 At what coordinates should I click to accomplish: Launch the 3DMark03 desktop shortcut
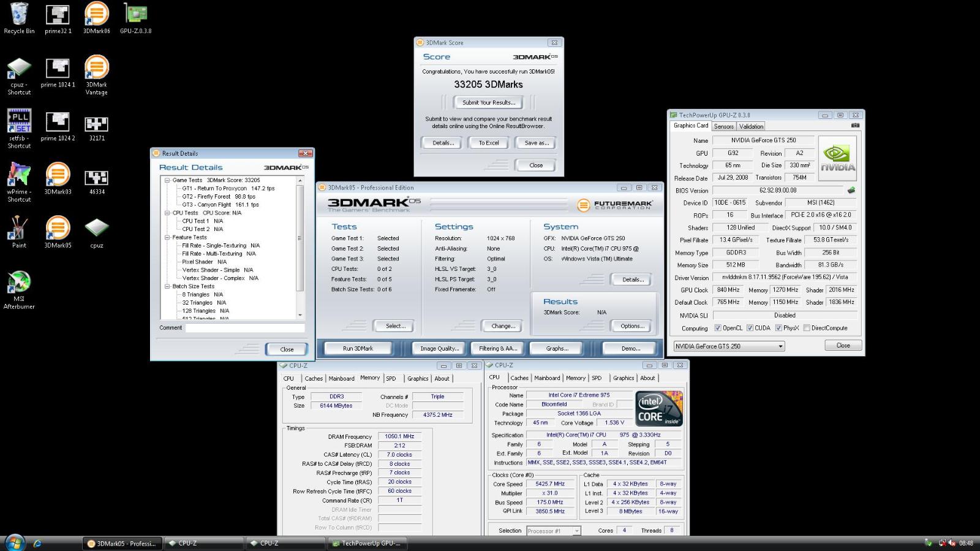(x=58, y=180)
